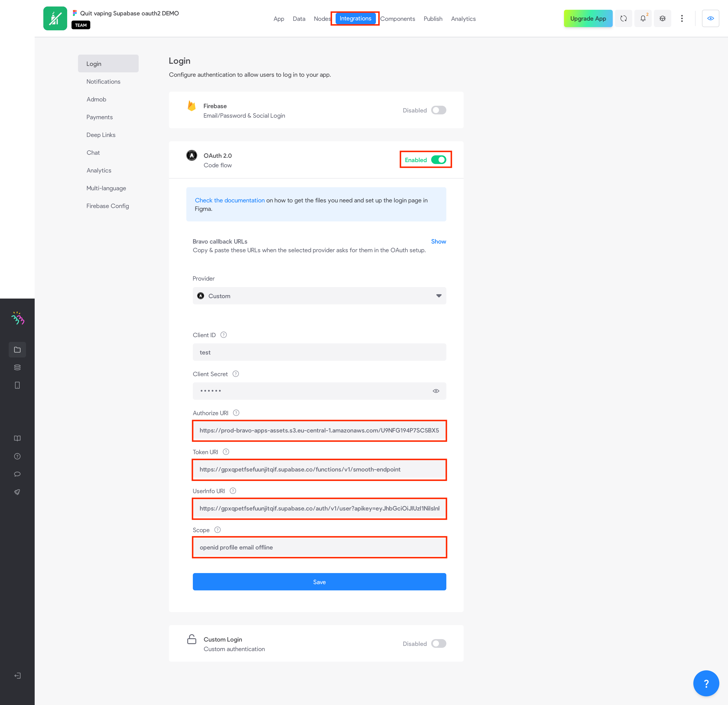The height and width of the screenshot is (705, 728).
Task: Click the logout icon in sidebar
Action: pyautogui.click(x=18, y=675)
